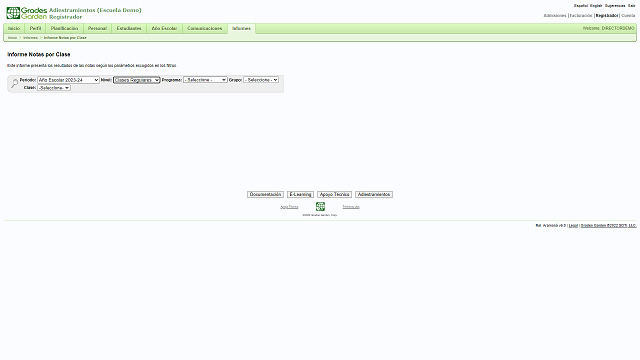Click the Inicio breadcrumb link
The width and height of the screenshot is (640, 360).
[x=13, y=38]
